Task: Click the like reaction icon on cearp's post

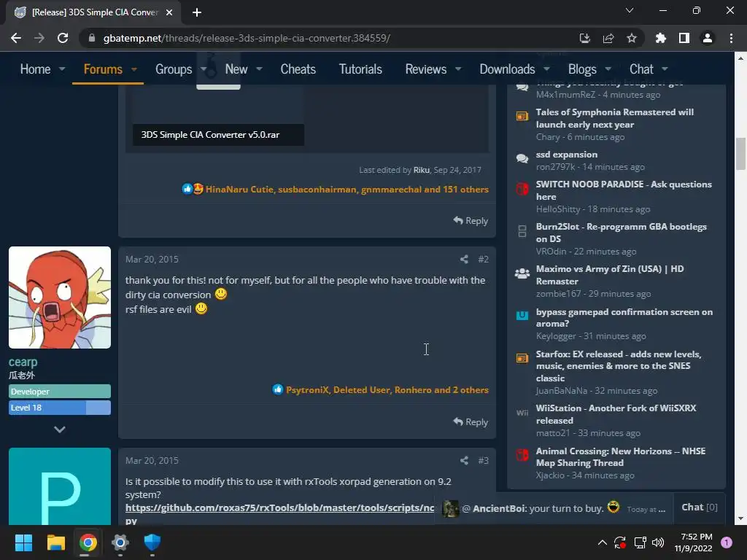Action: [x=278, y=389]
